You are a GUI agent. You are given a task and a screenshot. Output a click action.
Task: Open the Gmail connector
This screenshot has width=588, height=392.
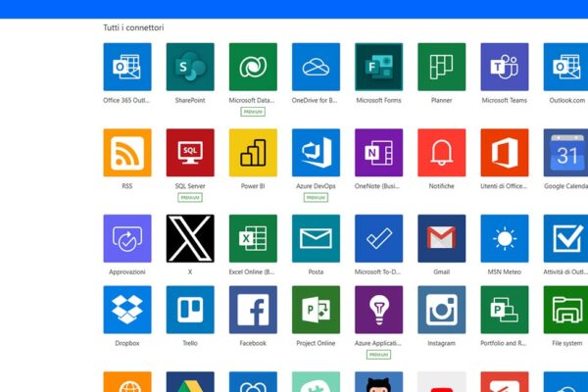[x=442, y=238]
